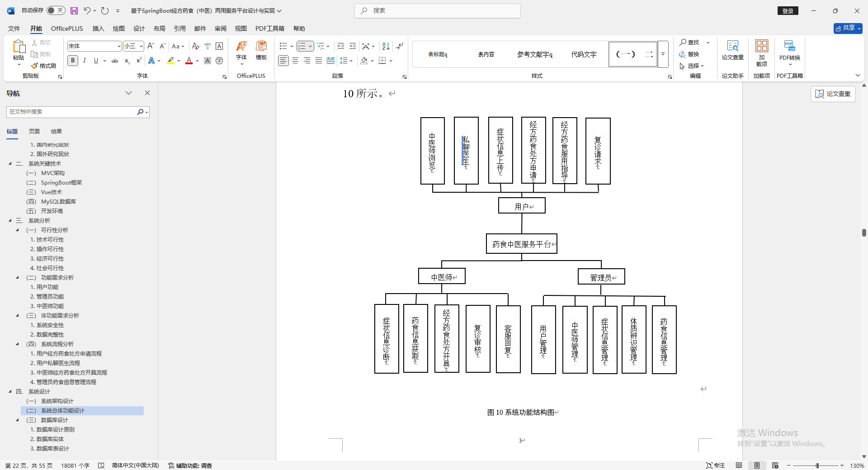Activate the 格式刷 Format Painter tool

[44, 65]
